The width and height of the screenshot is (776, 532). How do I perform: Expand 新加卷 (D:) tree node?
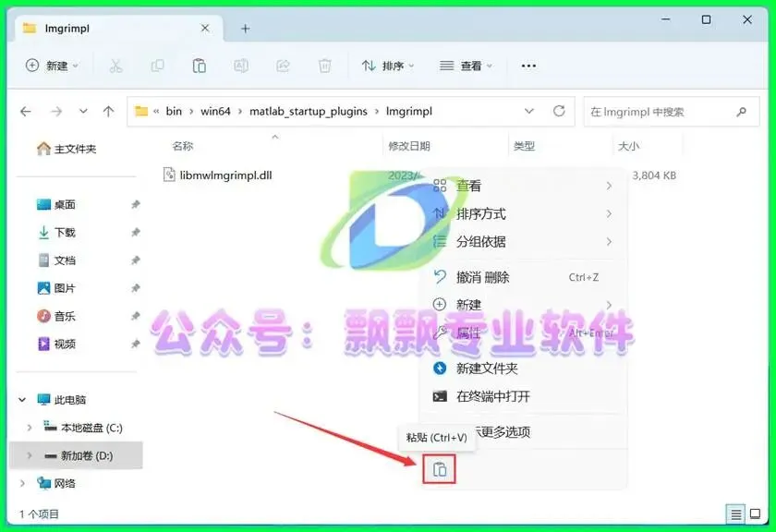coord(30,455)
